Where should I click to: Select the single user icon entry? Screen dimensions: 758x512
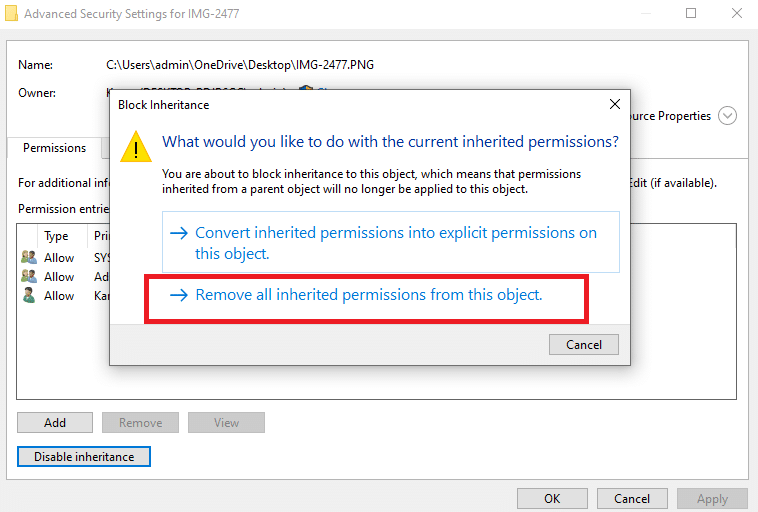click(29, 295)
